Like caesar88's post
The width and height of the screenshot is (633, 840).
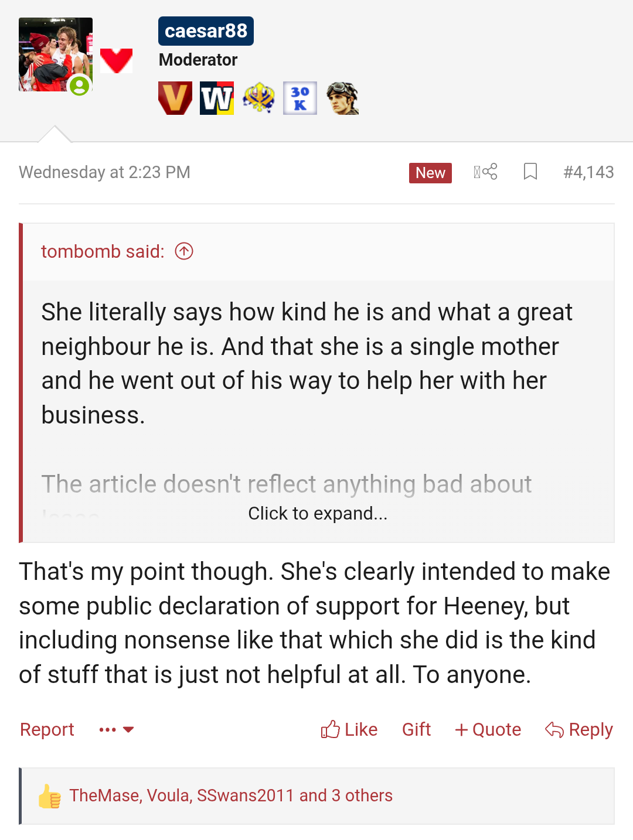click(349, 729)
